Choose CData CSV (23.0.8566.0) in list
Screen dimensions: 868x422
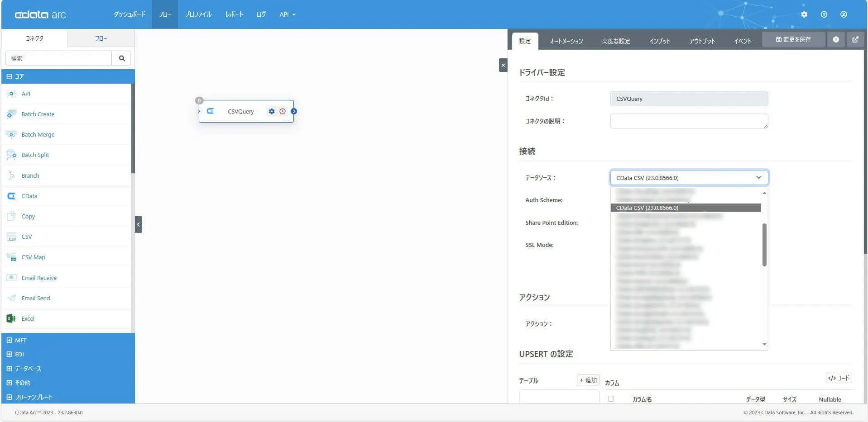point(686,208)
